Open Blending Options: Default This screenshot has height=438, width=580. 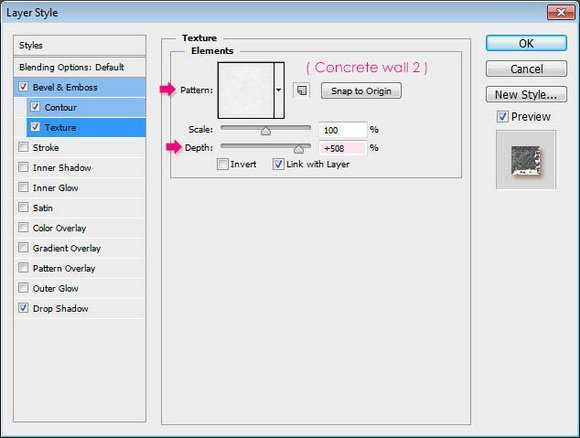tap(80, 67)
